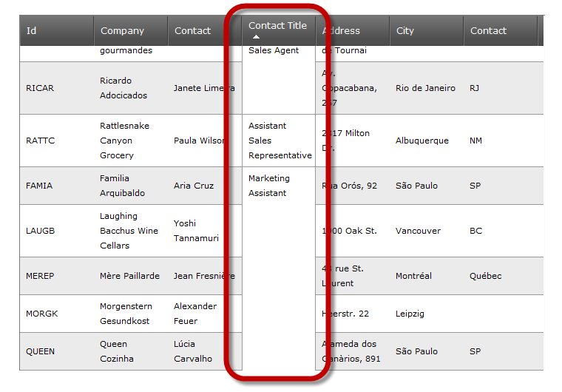Select the Sales Agent title cell
The height and width of the screenshot is (392, 562).
pyautogui.click(x=274, y=51)
